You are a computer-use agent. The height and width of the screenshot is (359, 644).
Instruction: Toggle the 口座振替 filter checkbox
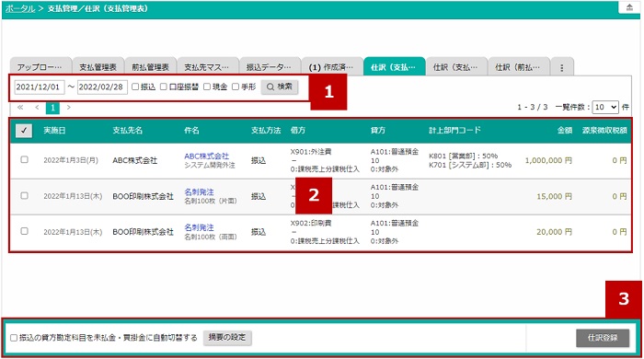click(x=164, y=87)
